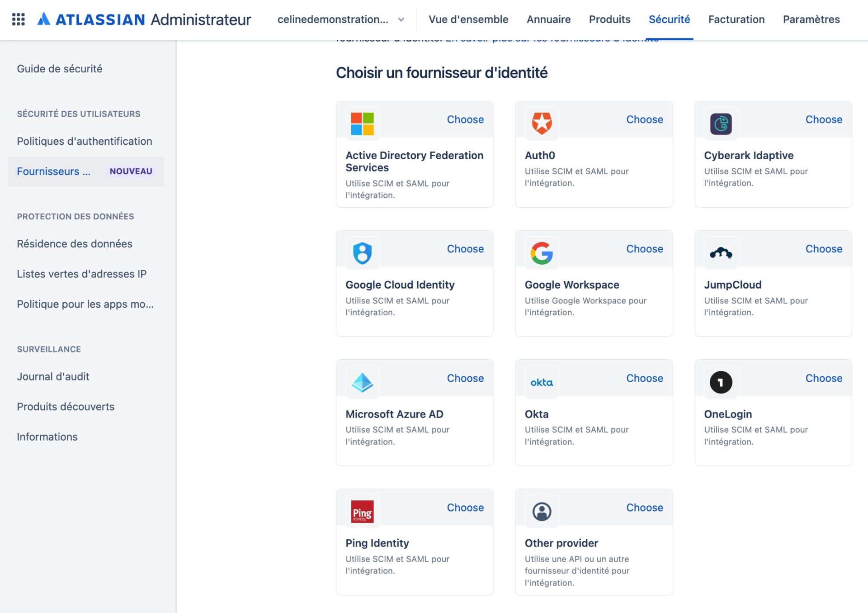
Task: Expand the celinedemonstration organization dropdown
Action: (341, 19)
